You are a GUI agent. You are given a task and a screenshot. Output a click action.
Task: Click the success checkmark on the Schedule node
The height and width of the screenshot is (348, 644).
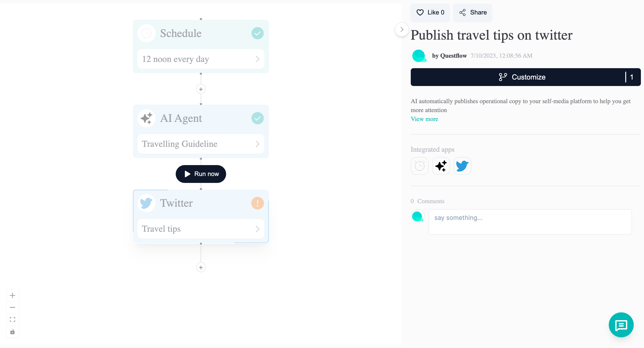(257, 33)
